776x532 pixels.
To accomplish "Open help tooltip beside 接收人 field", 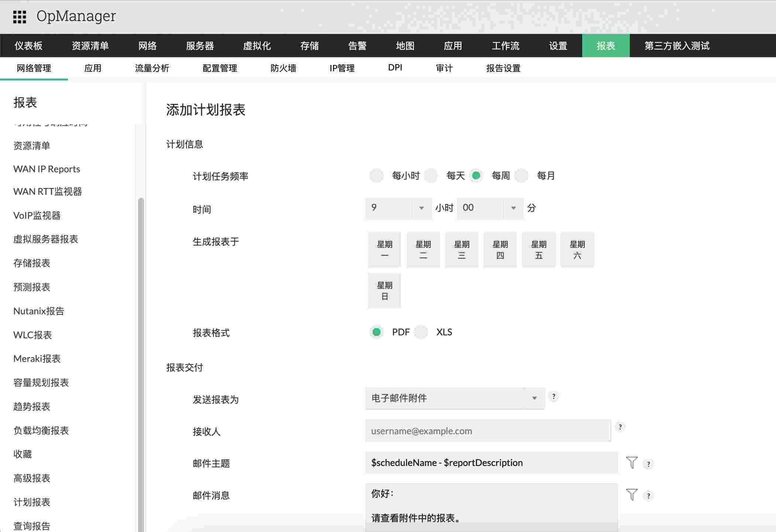I will (x=621, y=427).
